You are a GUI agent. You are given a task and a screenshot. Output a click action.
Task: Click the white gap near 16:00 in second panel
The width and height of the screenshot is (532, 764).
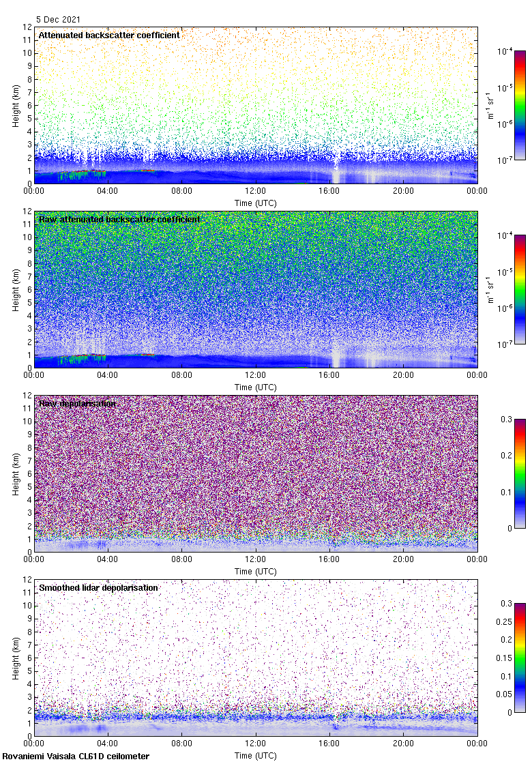(x=336, y=355)
